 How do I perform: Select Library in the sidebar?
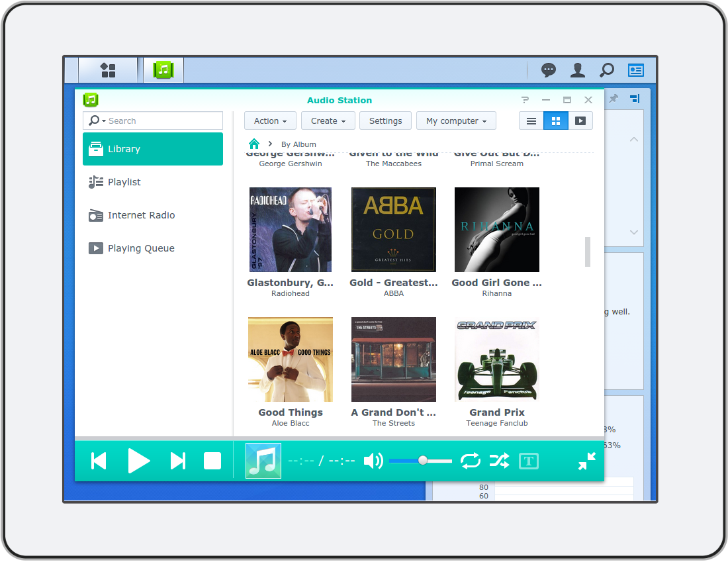[x=153, y=149]
